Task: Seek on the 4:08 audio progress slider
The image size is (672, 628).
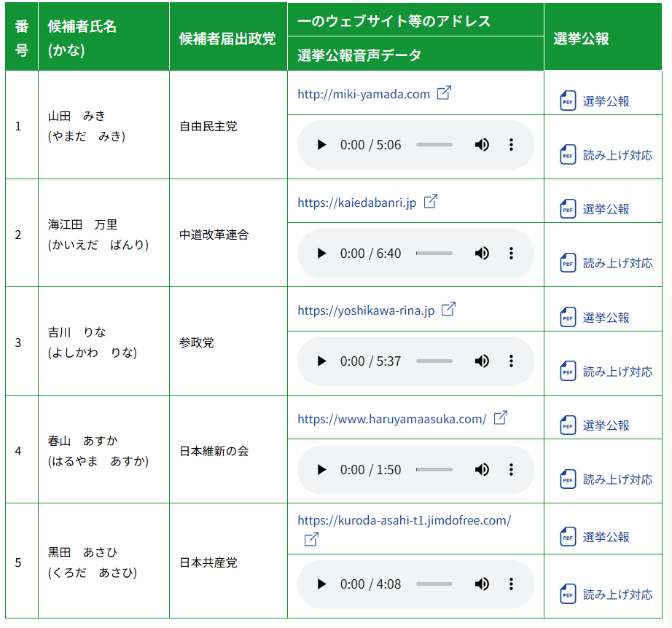Action: click(x=434, y=584)
